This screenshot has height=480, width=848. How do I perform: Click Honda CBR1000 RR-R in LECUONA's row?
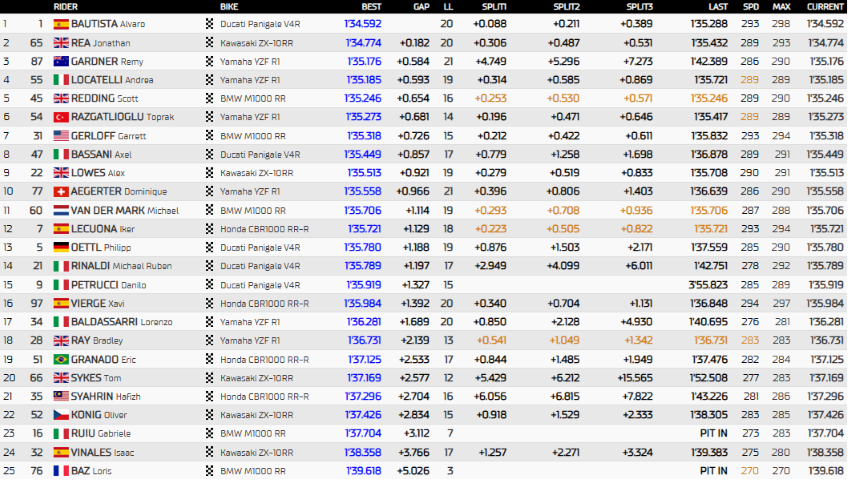(264, 229)
